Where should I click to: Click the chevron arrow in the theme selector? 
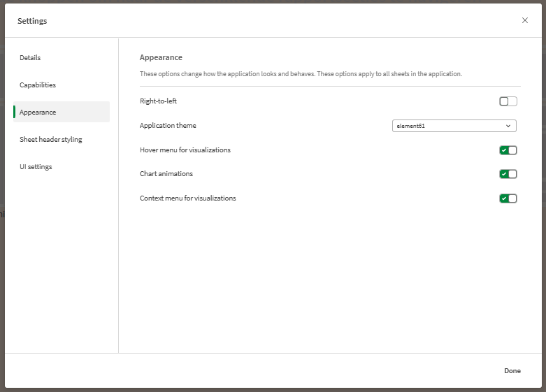(508, 126)
